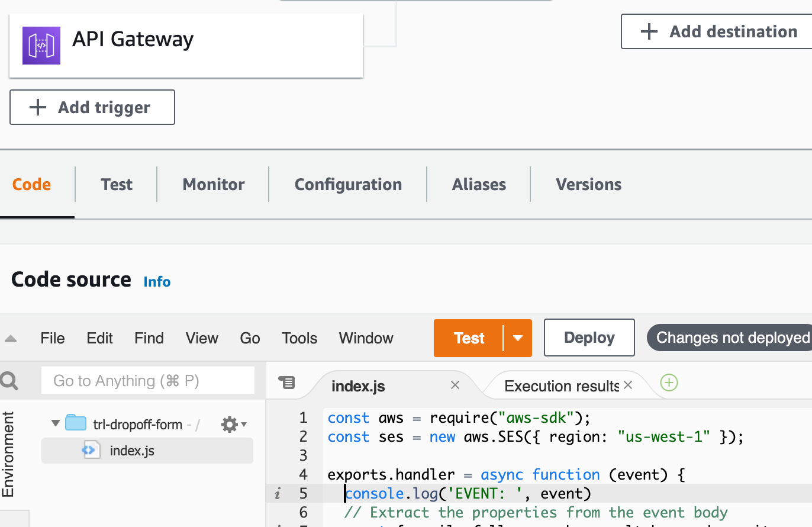Click the Go to Anything search field
The height and width of the screenshot is (527, 812).
[x=148, y=381]
